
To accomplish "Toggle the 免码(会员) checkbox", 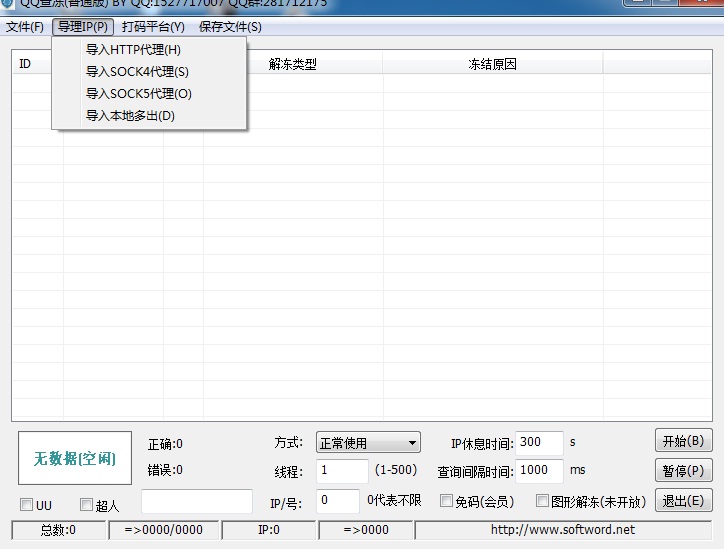I will pos(446,501).
